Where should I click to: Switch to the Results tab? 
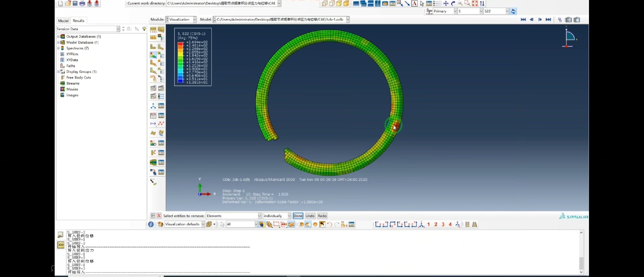(78, 21)
